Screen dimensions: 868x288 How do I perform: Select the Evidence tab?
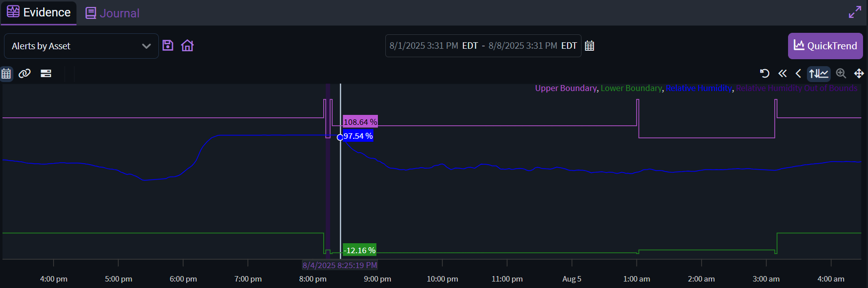[x=39, y=12]
